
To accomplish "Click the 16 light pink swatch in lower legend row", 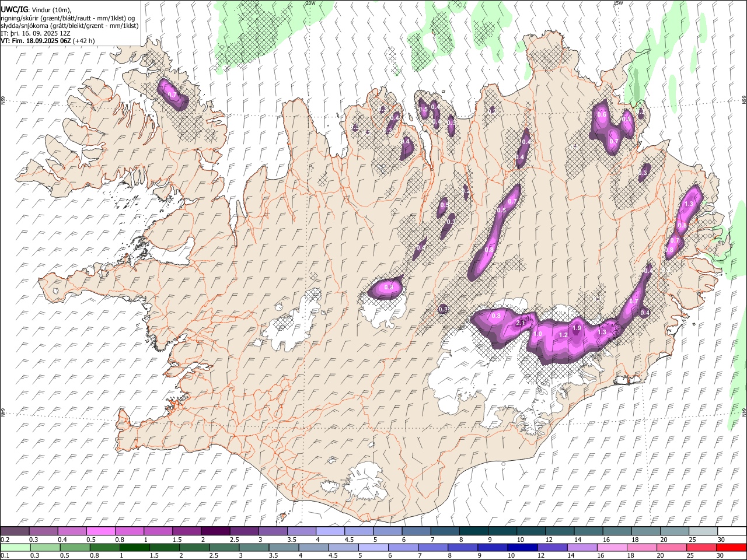I will [x=612, y=548].
